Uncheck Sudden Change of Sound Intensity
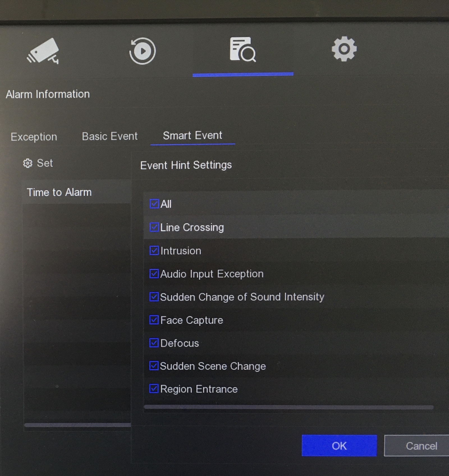449x476 pixels. 154,297
